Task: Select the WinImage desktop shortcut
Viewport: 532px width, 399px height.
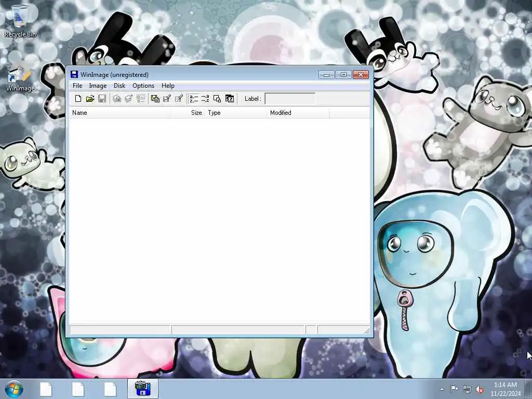Action: pyautogui.click(x=20, y=79)
